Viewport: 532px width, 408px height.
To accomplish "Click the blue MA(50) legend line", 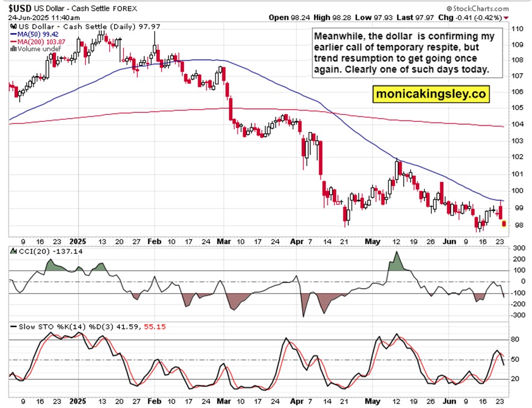I will pyautogui.click(x=14, y=34).
